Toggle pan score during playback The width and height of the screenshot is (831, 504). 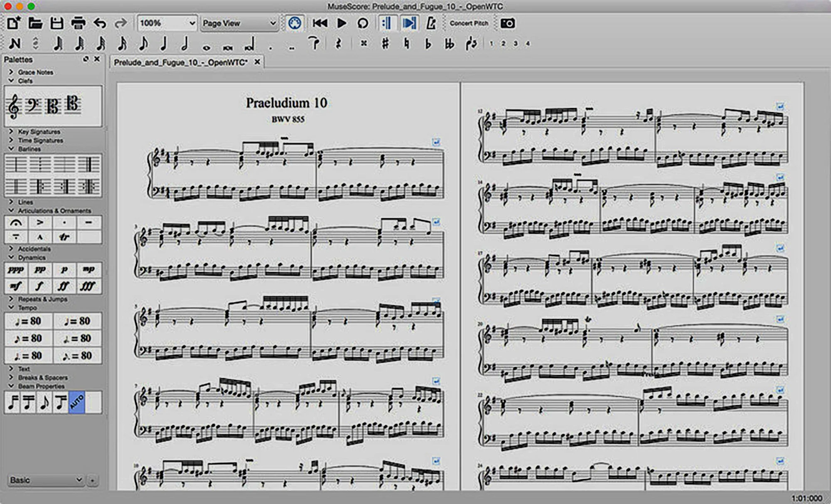tap(409, 23)
